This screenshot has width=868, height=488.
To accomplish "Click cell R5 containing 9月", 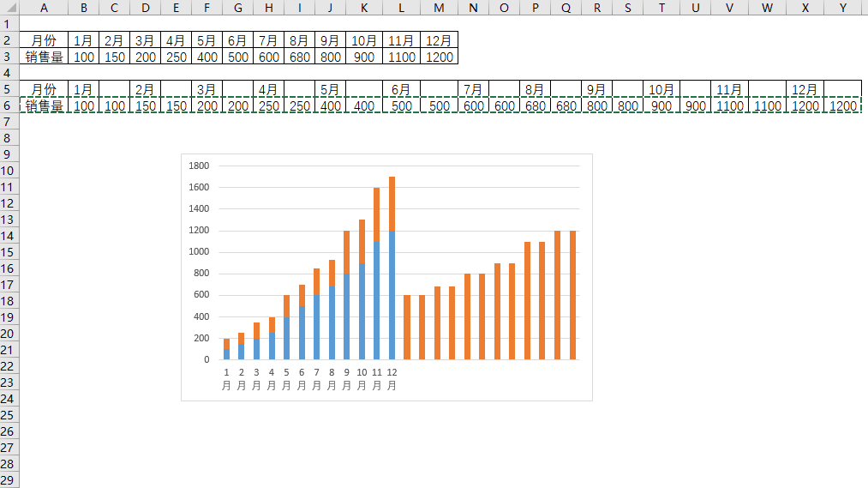I will pyautogui.click(x=596, y=89).
